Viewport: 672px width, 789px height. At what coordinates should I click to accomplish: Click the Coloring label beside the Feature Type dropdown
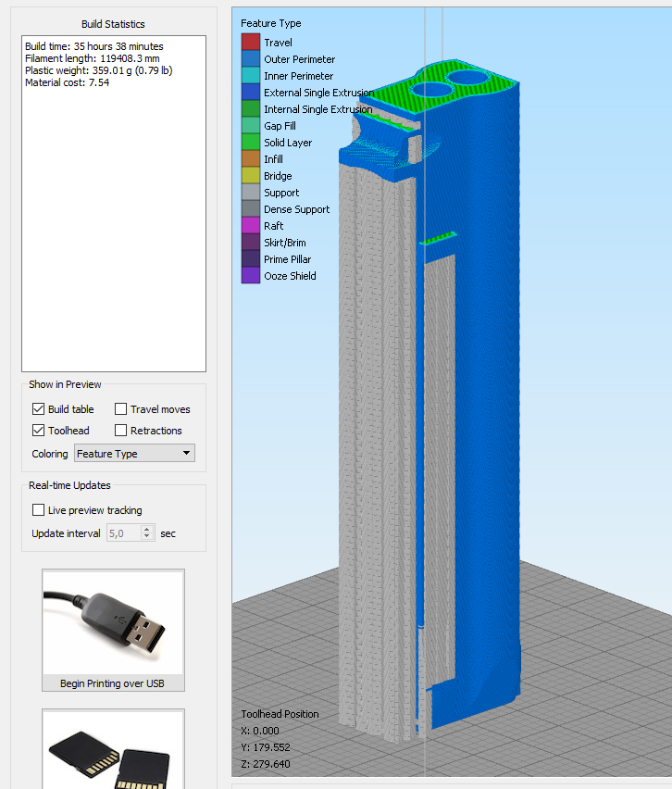[x=49, y=454]
